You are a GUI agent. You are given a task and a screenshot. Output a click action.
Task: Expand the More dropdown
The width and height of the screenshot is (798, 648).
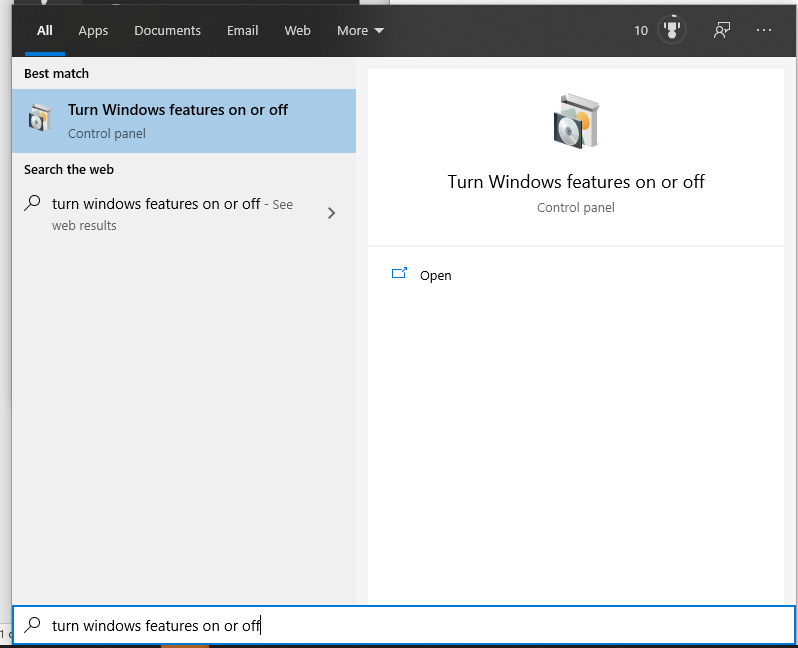tap(360, 31)
